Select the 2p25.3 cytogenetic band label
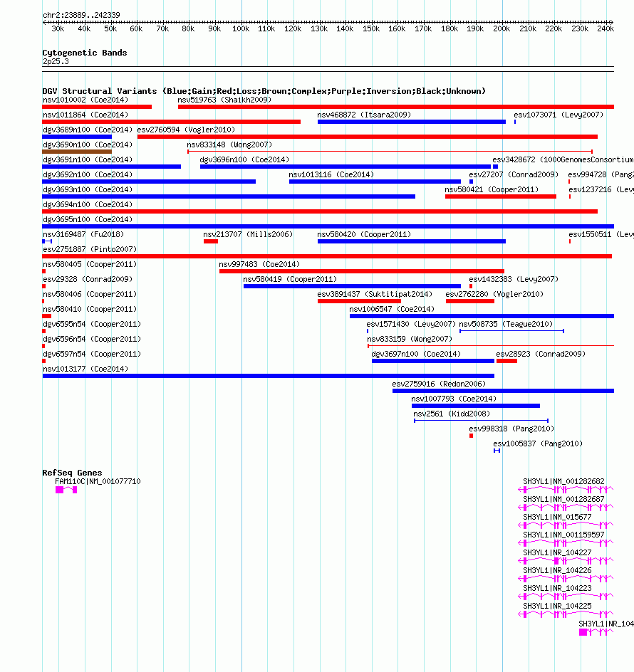Image resolution: width=634 pixels, height=672 pixels. 56,61
